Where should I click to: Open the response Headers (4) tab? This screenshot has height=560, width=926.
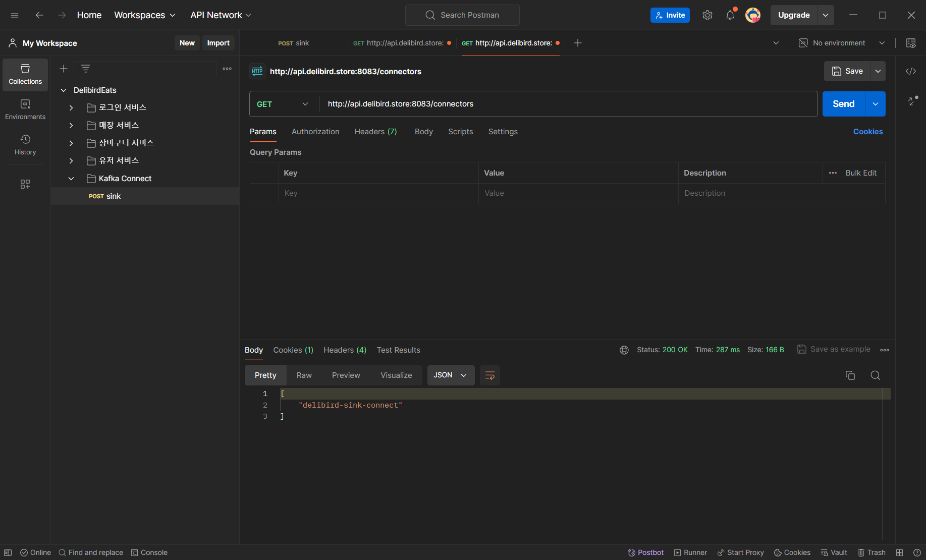click(345, 350)
